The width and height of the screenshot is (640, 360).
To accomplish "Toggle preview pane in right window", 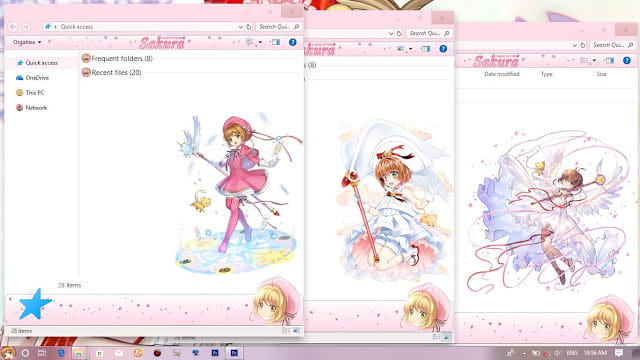I will [x=610, y=60].
